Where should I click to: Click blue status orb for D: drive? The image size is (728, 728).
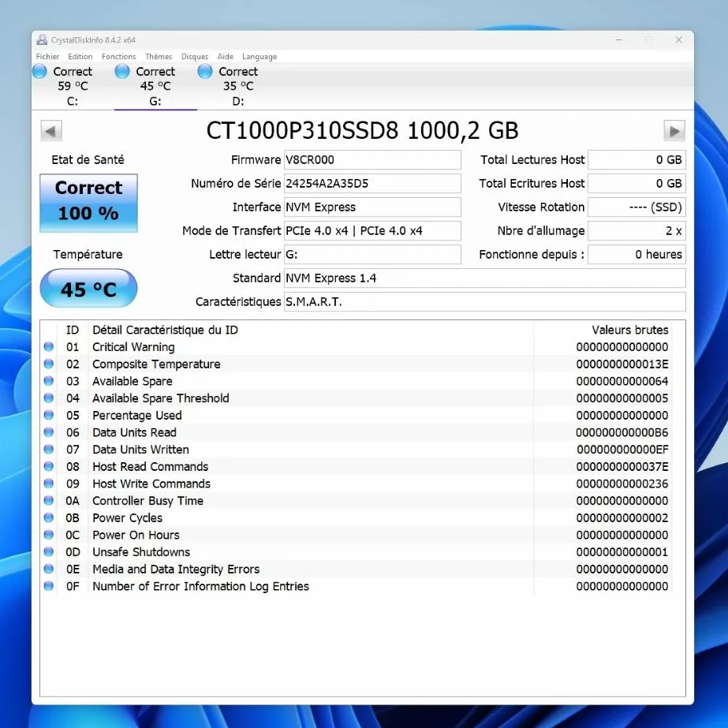click(205, 72)
